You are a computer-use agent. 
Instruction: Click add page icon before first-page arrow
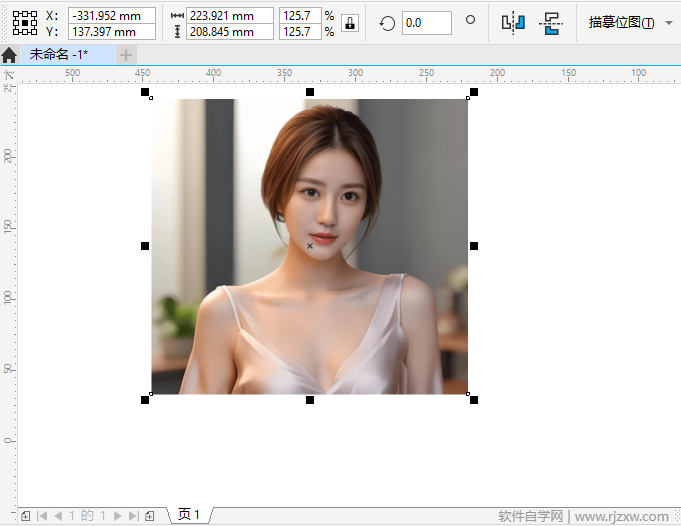pos(25,516)
